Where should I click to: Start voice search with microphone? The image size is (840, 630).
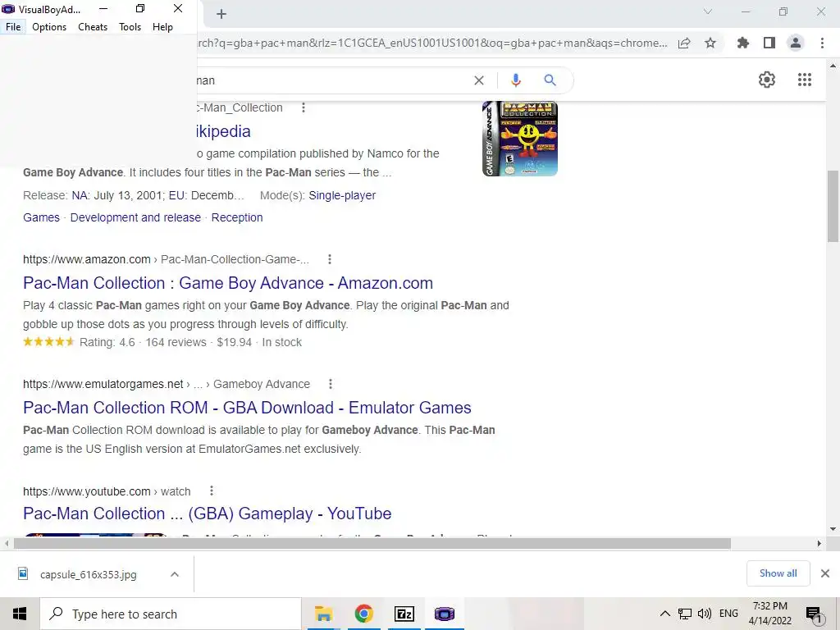click(x=516, y=80)
